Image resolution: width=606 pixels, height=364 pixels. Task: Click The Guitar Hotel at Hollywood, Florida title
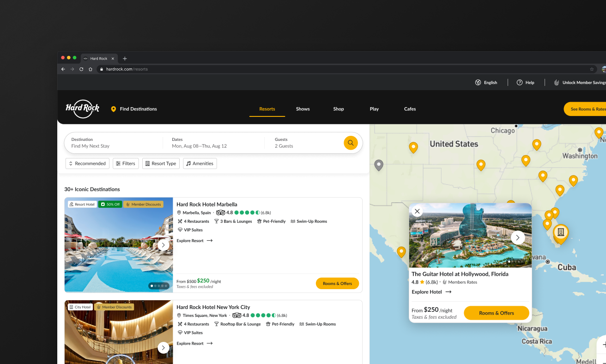tap(460, 274)
